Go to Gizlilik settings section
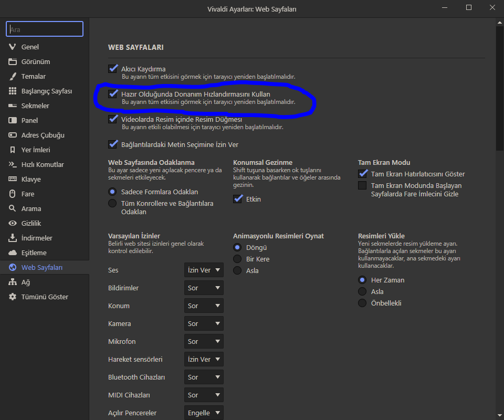The height and width of the screenshot is (420, 504). pyautogui.click(x=45, y=223)
